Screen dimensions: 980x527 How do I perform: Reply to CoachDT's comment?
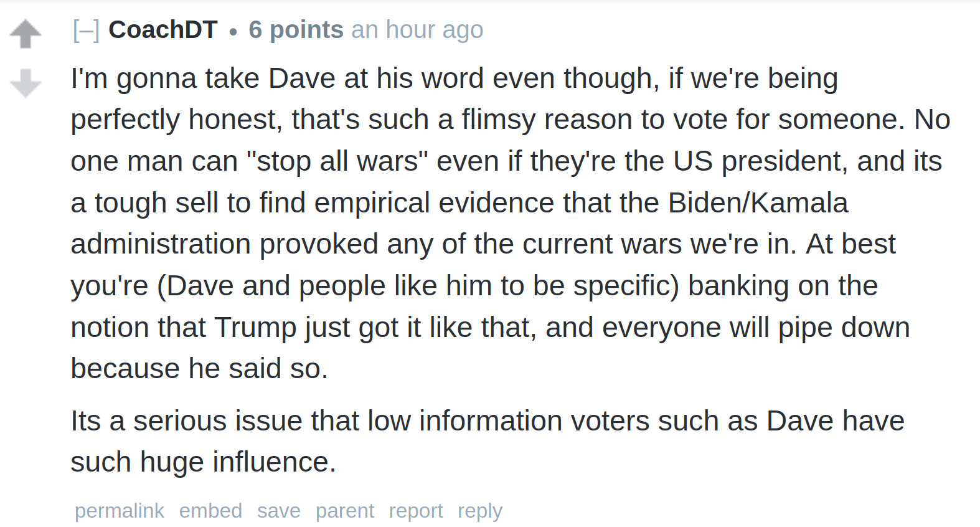pos(480,511)
